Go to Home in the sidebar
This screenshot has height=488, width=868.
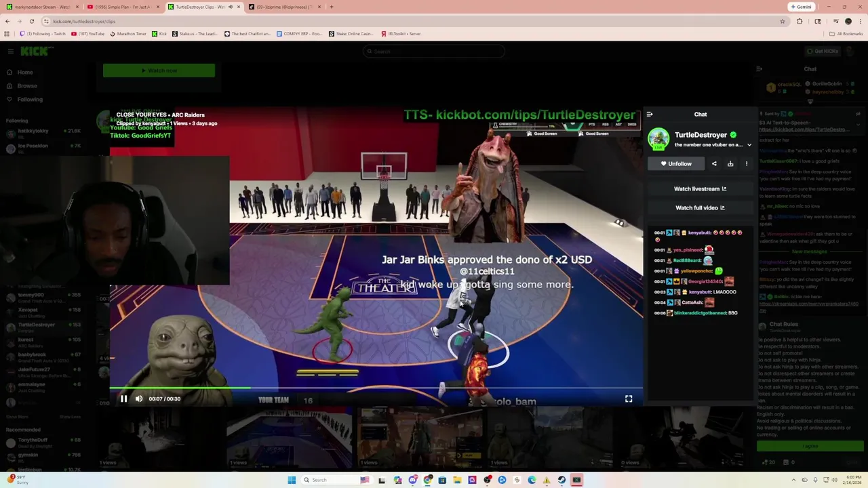(x=25, y=72)
